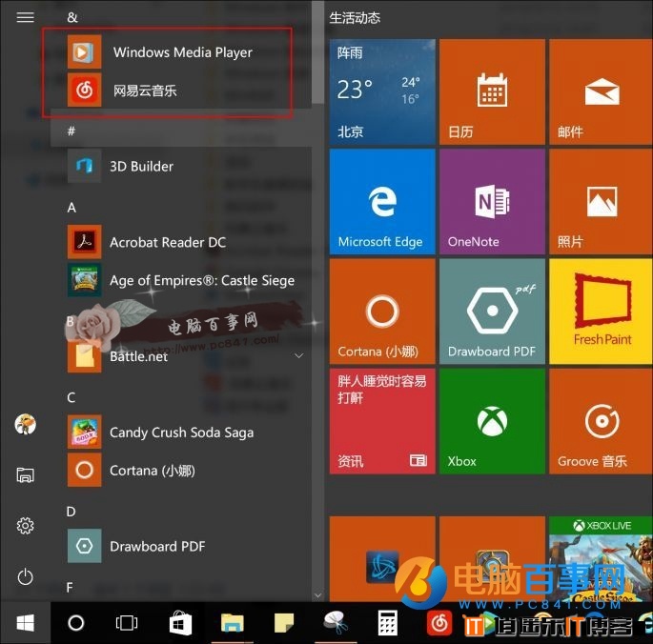
Task: Click the 生活动态 tile group title
Action: click(x=355, y=17)
